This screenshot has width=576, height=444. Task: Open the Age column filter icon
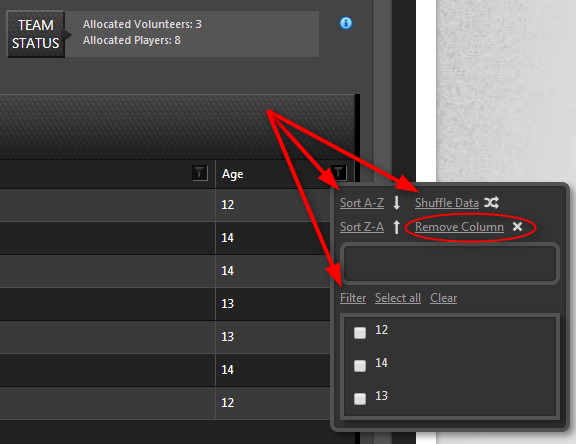point(339,173)
